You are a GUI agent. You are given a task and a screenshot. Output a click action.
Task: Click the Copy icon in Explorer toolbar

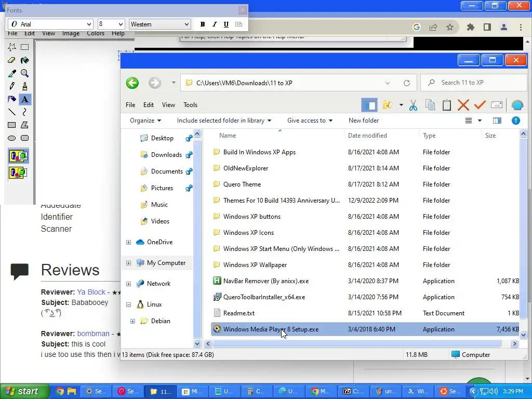pyautogui.click(x=430, y=105)
